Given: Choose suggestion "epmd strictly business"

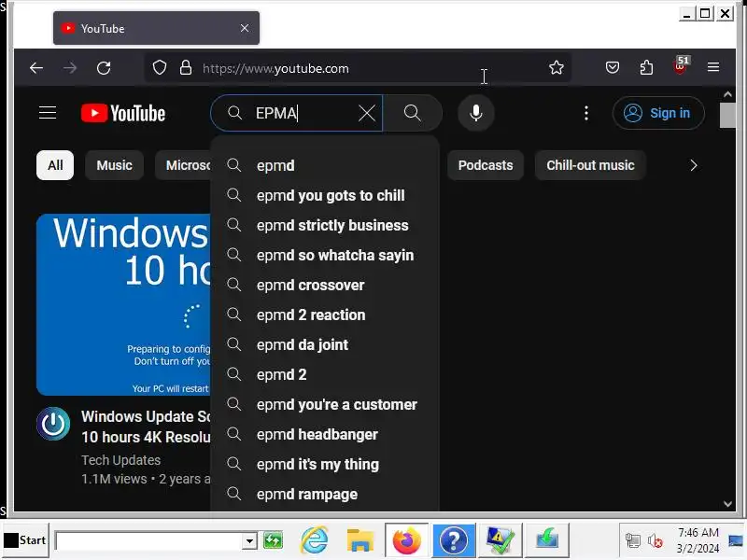Looking at the screenshot, I should pyautogui.click(x=324, y=225).
